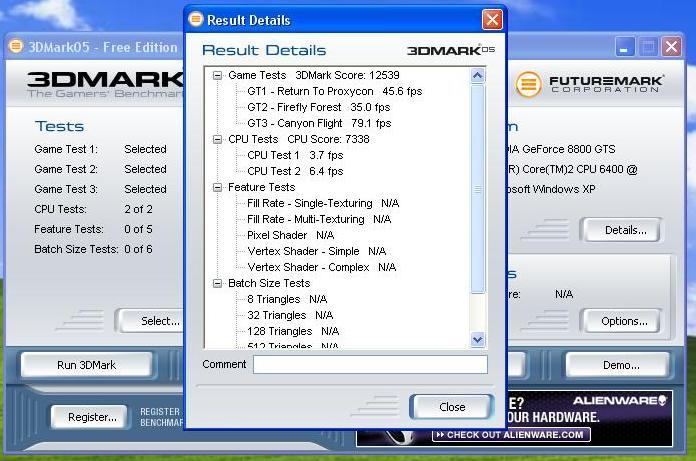The height and width of the screenshot is (461, 696).
Task: Minimize the 3DMark05 main window
Action: pos(624,47)
